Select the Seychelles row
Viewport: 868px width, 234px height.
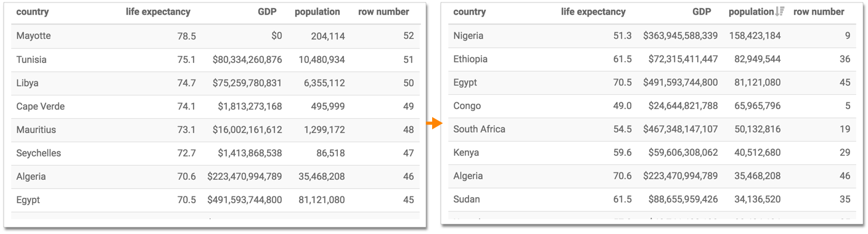click(216, 153)
